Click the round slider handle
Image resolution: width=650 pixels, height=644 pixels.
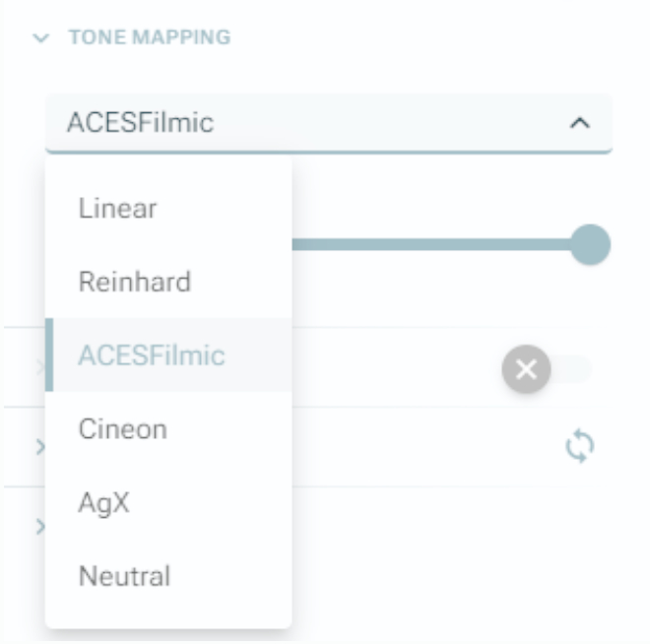click(590, 244)
